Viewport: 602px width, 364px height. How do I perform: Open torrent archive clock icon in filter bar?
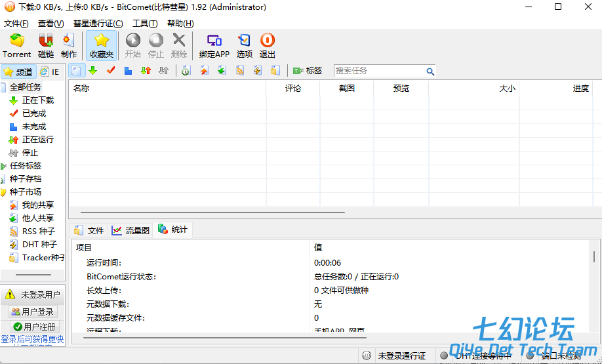click(x=186, y=71)
